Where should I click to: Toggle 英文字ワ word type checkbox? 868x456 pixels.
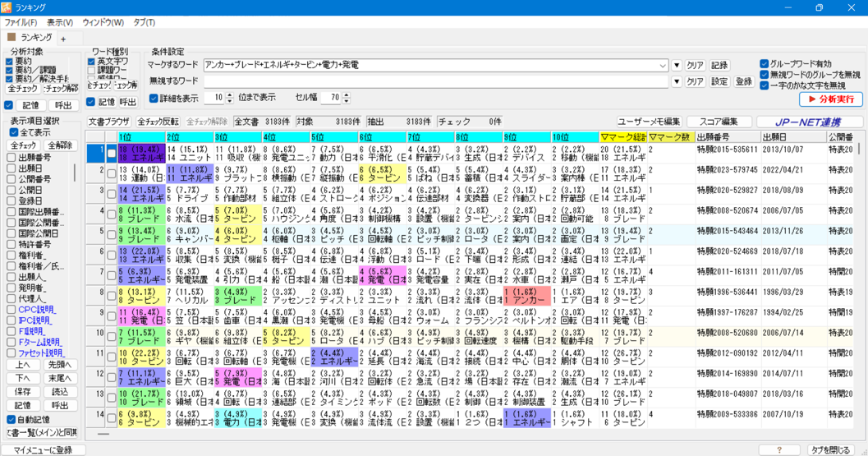click(x=91, y=62)
